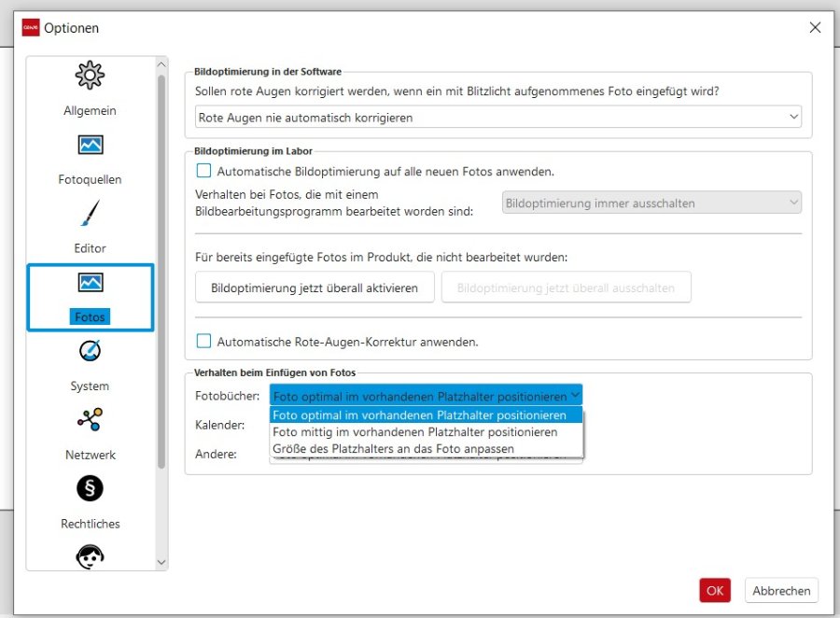
Task: Toggle Automatische Rote-Augen-Korrektur anwenden checkbox
Action: point(203,342)
